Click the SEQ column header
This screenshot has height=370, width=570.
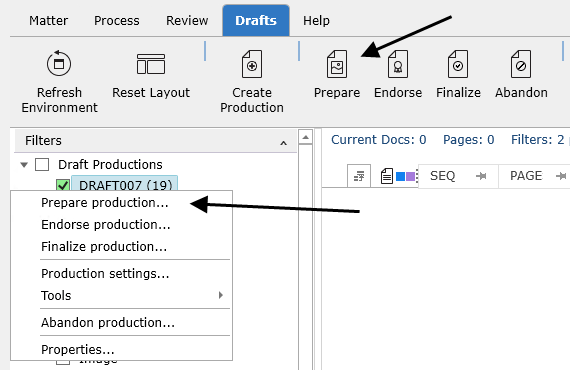(442, 176)
